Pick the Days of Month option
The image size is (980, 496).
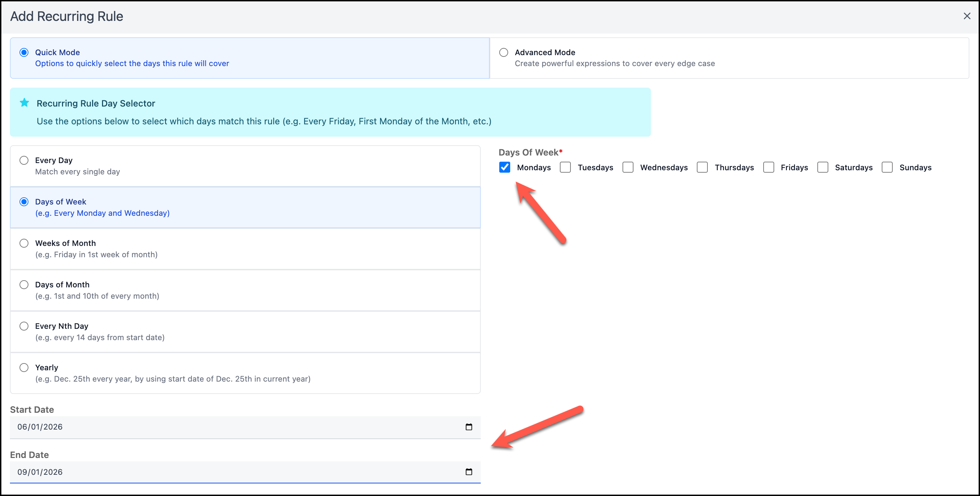(24, 285)
